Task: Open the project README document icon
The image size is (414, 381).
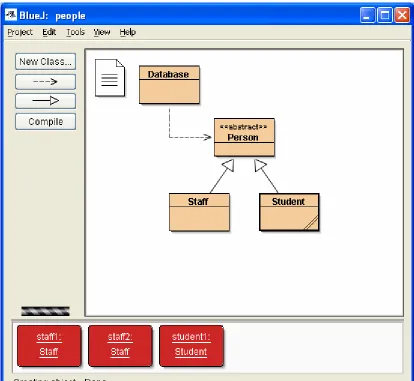Action: pos(110,78)
